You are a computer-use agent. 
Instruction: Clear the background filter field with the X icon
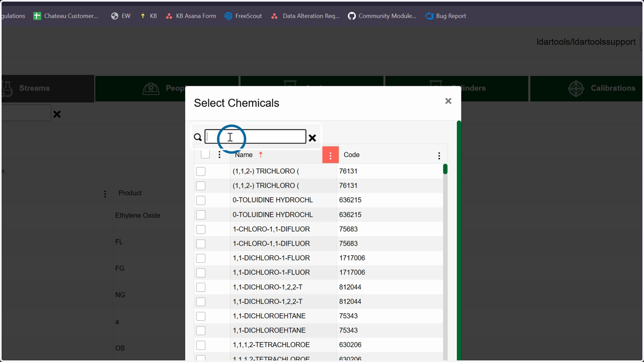tap(57, 114)
